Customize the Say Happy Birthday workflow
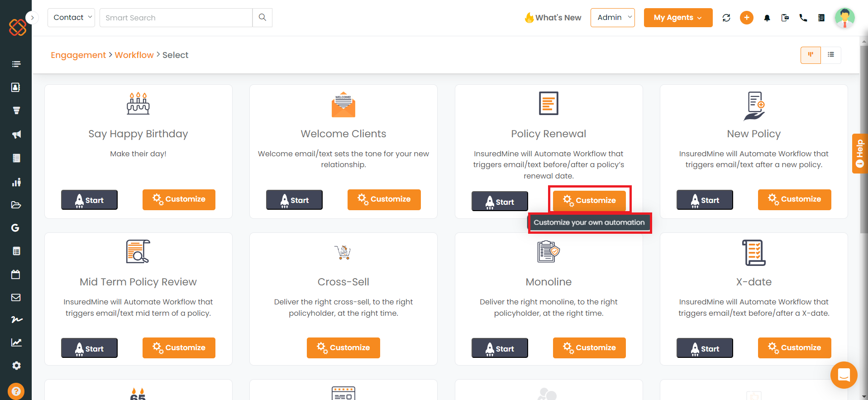The width and height of the screenshot is (868, 400). (x=179, y=199)
